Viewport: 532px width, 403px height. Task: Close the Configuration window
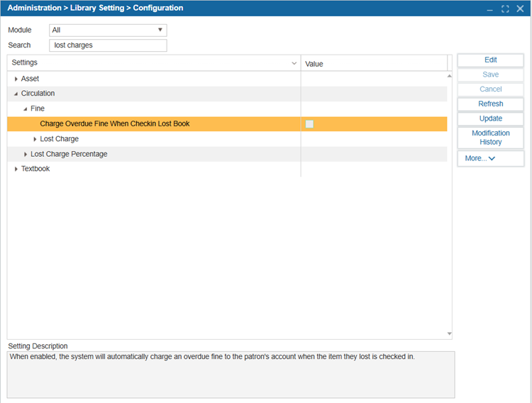pyautogui.click(x=520, y=9)
